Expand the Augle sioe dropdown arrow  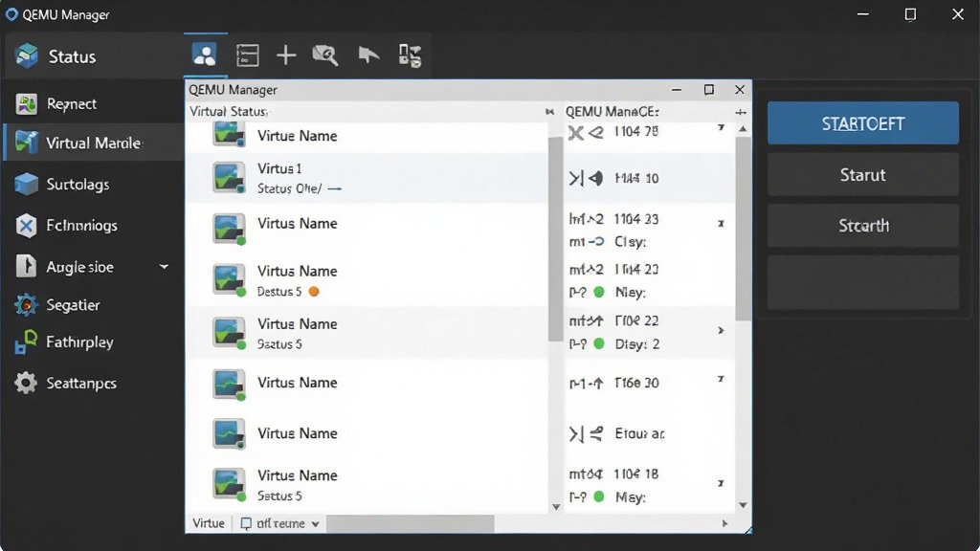164,267
